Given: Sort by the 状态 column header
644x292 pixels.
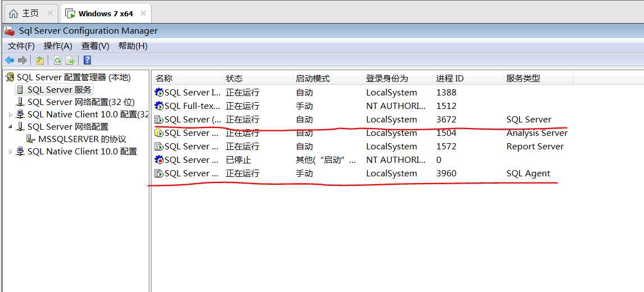Looking at the screenshot, I should (x=258, y=79).
